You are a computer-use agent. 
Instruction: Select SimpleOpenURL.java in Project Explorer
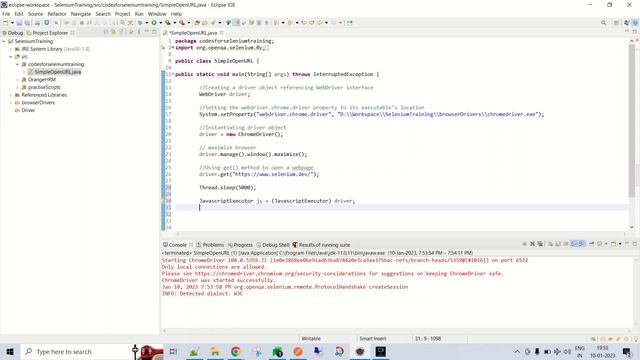[x=58, y=72]
